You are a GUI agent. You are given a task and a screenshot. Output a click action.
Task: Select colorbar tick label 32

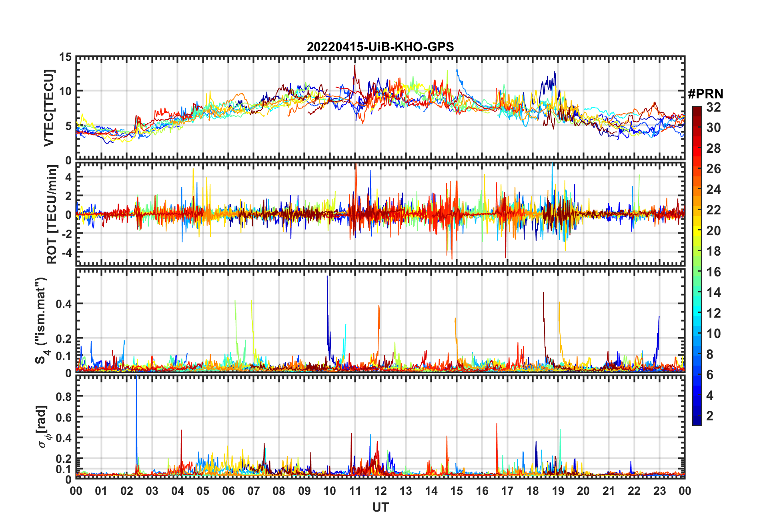coord(713,107)
